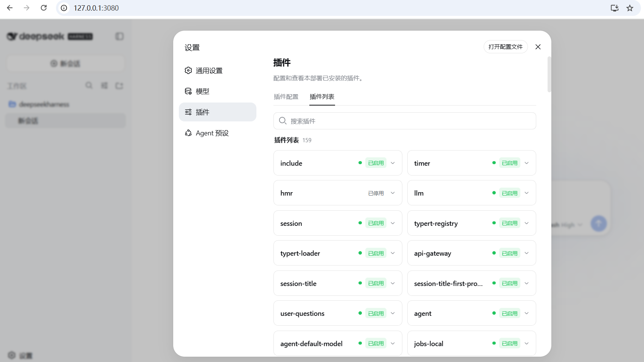644x362 pixels.
Task: Collapse the sidebar in background app
Action: pos(119,36)
